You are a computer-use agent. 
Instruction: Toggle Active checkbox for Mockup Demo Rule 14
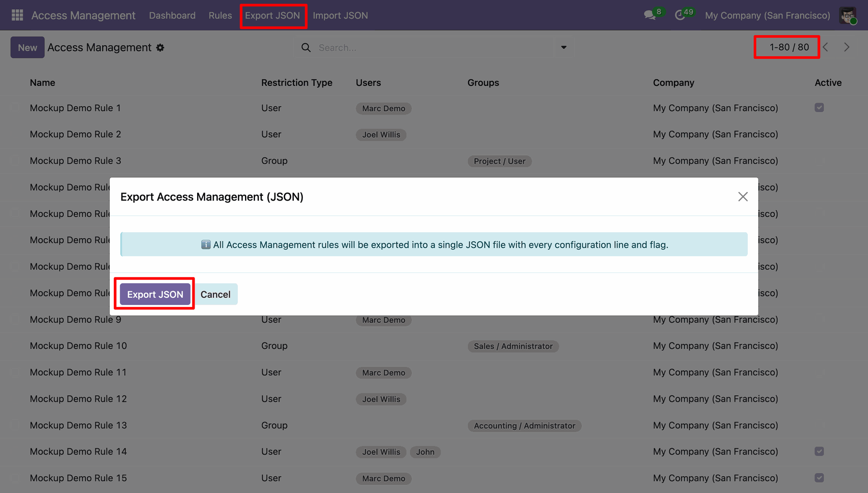[x=819, y=451]
